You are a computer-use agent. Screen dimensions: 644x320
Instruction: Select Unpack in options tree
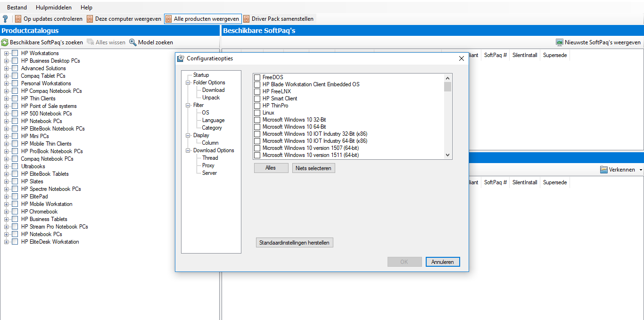211,98
